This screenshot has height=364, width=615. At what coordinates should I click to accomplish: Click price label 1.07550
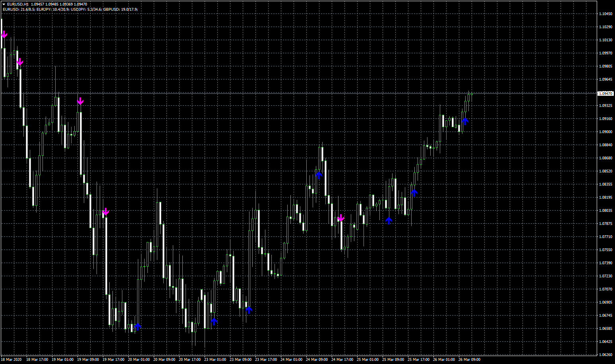coord(605,250)
